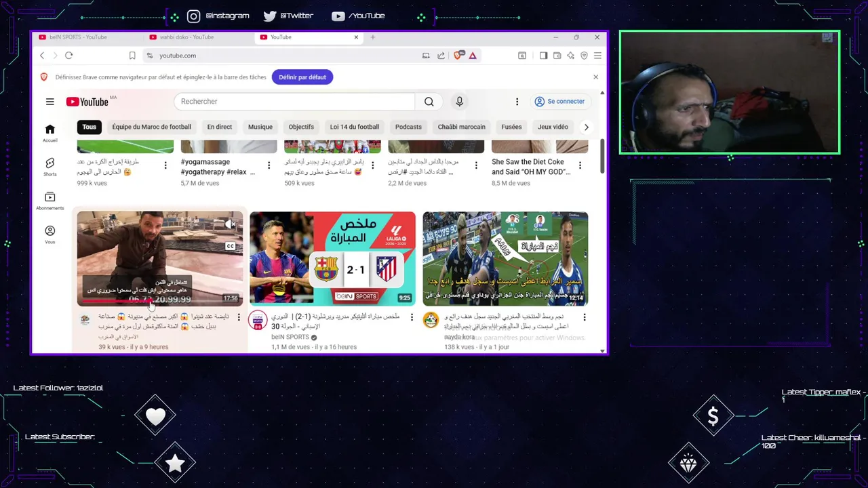868x488 pixels.
Task: Click the search magnifier button
Action: click(x=429, y=102)
